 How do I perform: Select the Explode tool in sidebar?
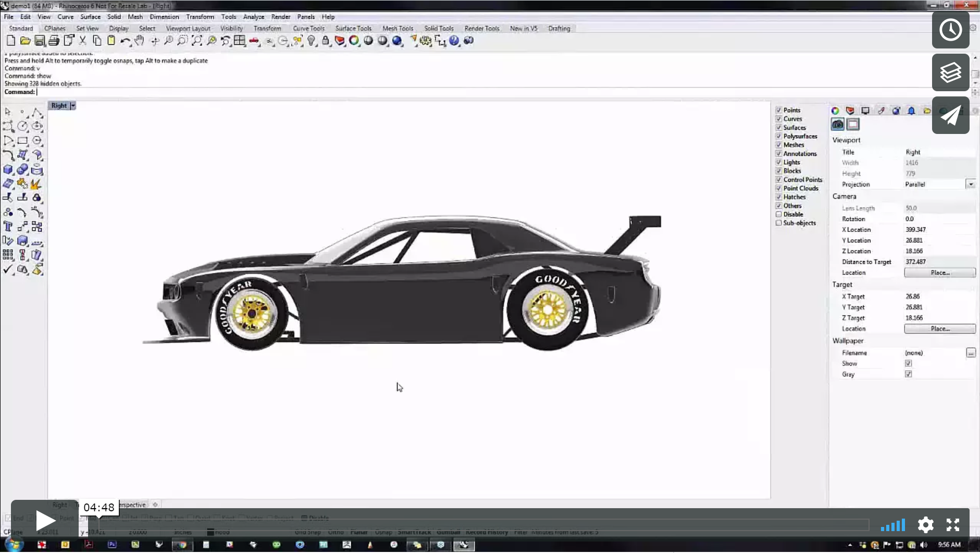coord(36,184)
